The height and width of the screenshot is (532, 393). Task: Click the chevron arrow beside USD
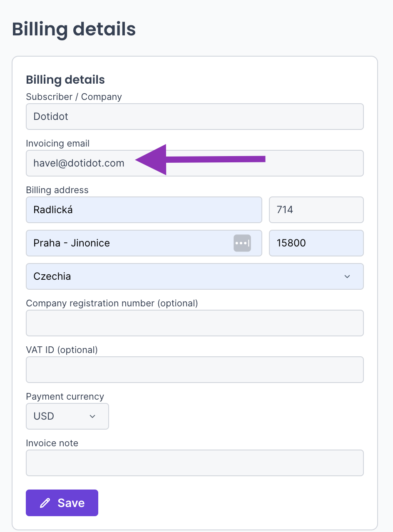coord(93,416)
